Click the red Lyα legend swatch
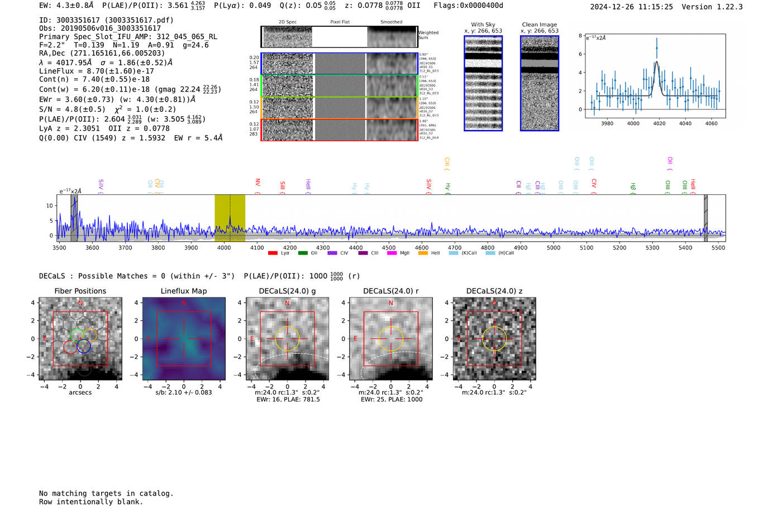 coord(273,253)
